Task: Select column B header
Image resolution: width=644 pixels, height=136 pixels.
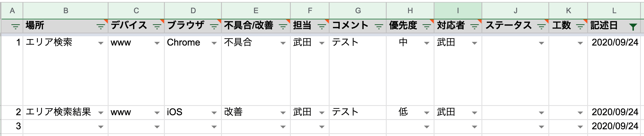Action: click(66, 11)
